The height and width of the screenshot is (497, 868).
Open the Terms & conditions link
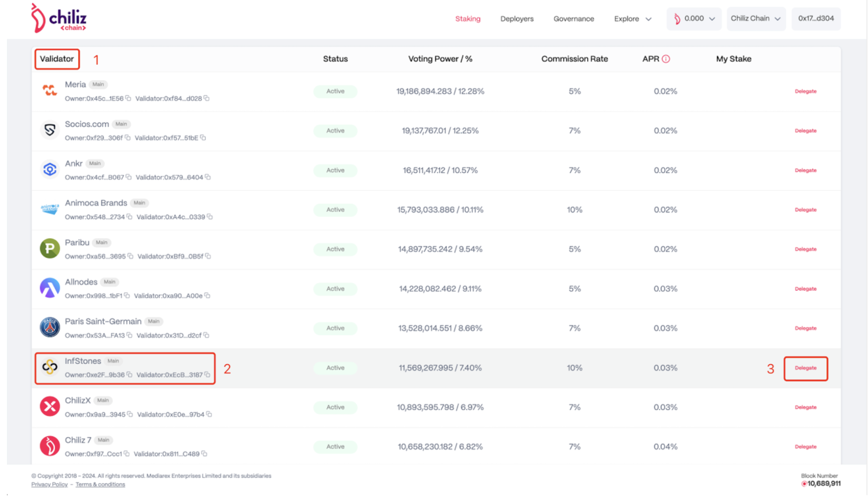tap(100, 485)
